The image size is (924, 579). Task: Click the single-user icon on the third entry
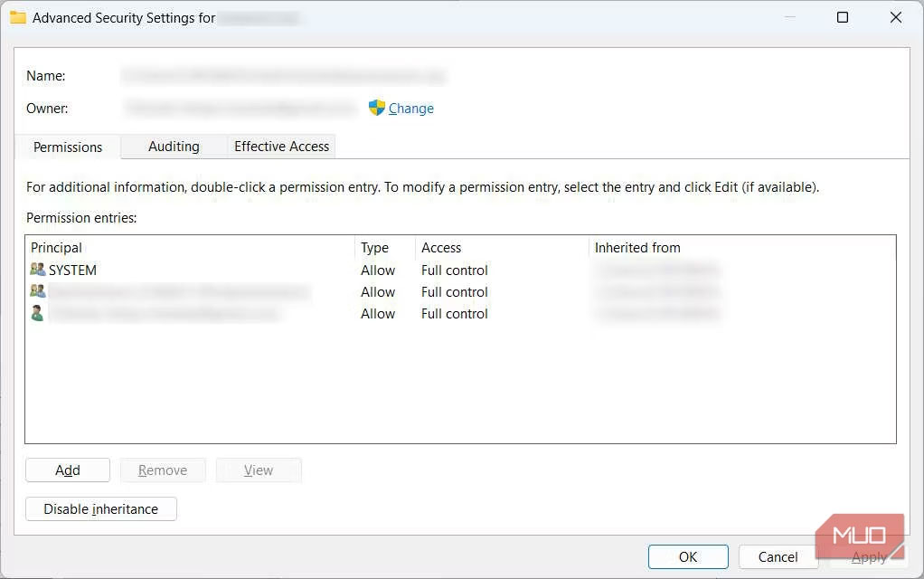(x=35, y=313)
